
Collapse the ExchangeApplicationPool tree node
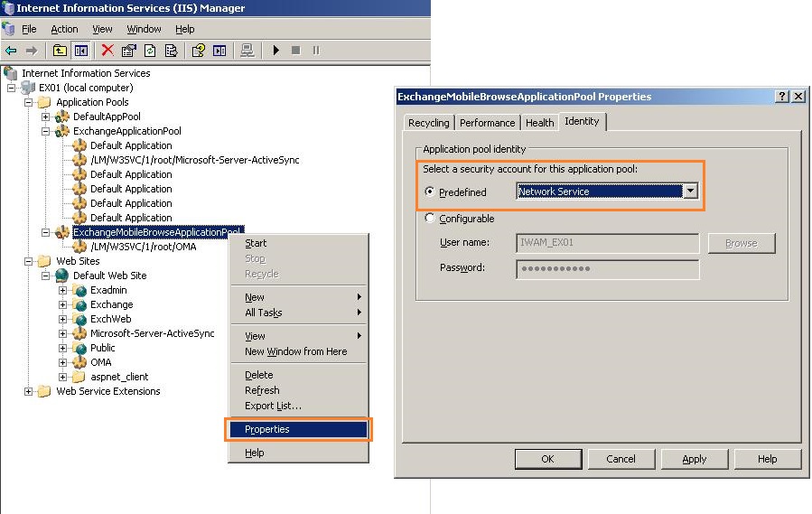tap(45, 131)
